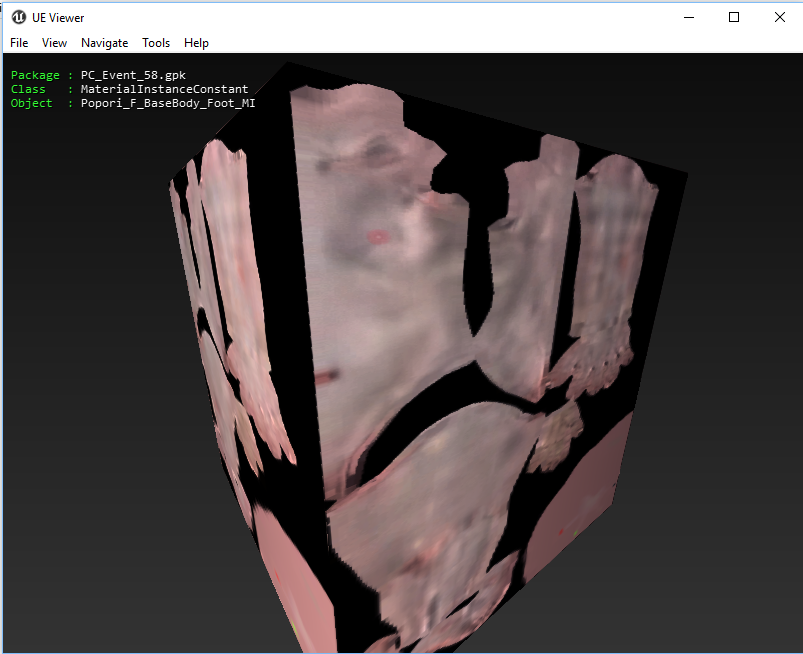The width and height of the screenshot is (803, 654).
Task: Click the UE Viewer logo in title bar
Action: [x=19, y=17]
